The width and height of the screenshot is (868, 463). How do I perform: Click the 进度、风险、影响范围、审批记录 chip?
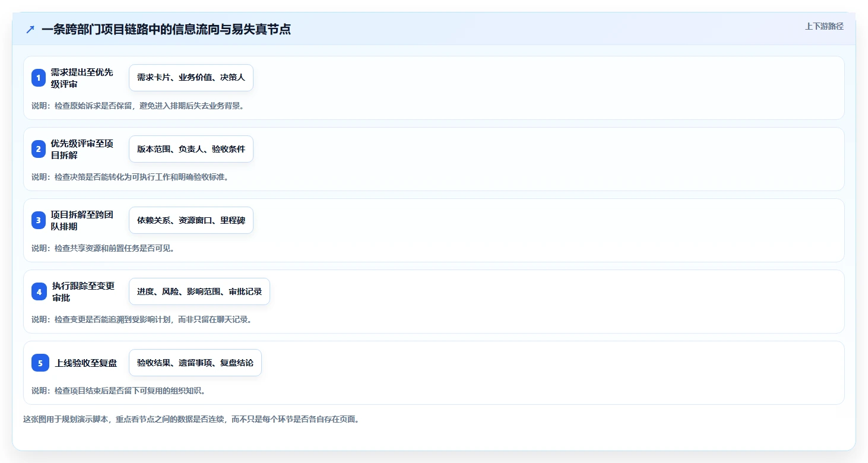coord(199,291)
